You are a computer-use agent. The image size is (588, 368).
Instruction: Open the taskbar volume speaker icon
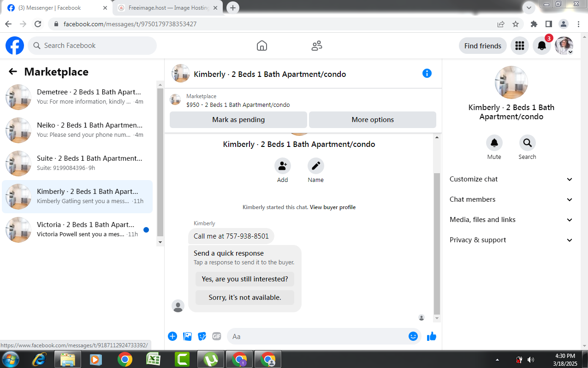(531, 360)
